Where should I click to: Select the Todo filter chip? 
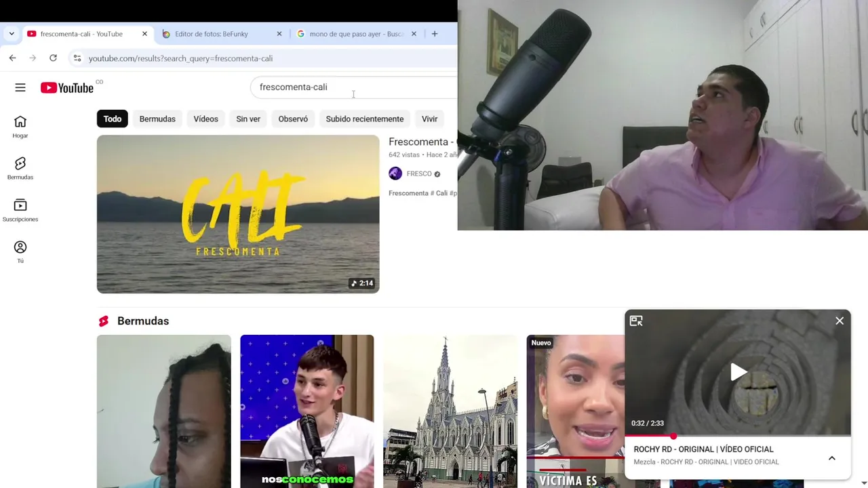click(113, 119)
